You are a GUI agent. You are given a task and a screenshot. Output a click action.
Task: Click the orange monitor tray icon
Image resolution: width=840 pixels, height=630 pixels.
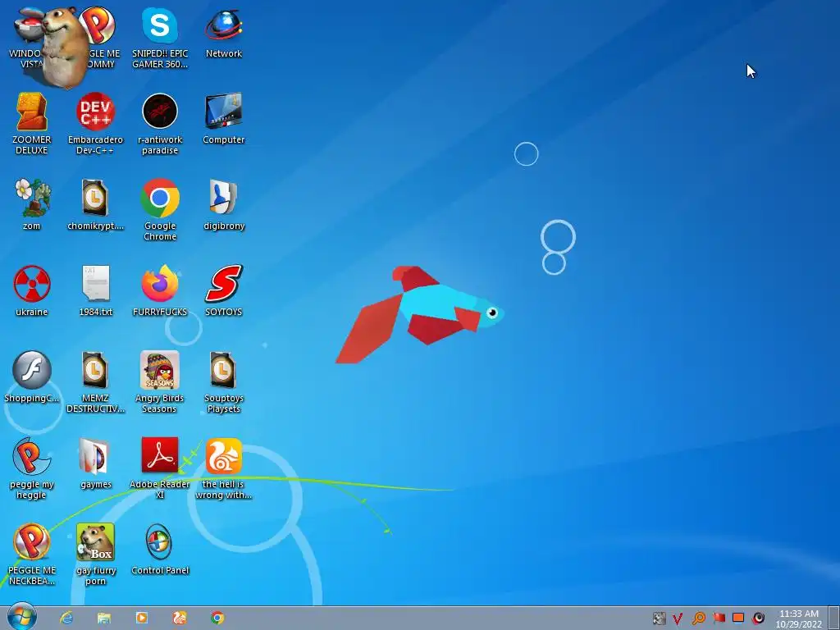click(x=738, y=618)
